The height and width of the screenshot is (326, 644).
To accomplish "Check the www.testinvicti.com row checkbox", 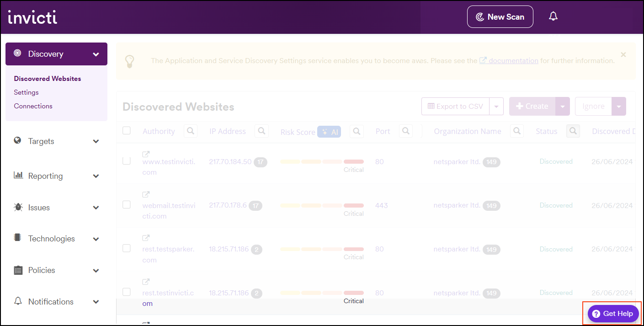I will (x=127, y=161).
